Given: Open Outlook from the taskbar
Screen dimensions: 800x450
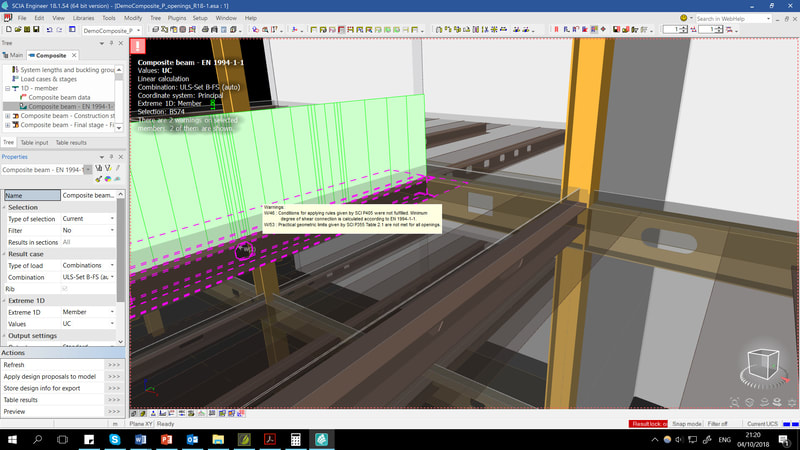Looking at the screenshot, I should [192, 439].
